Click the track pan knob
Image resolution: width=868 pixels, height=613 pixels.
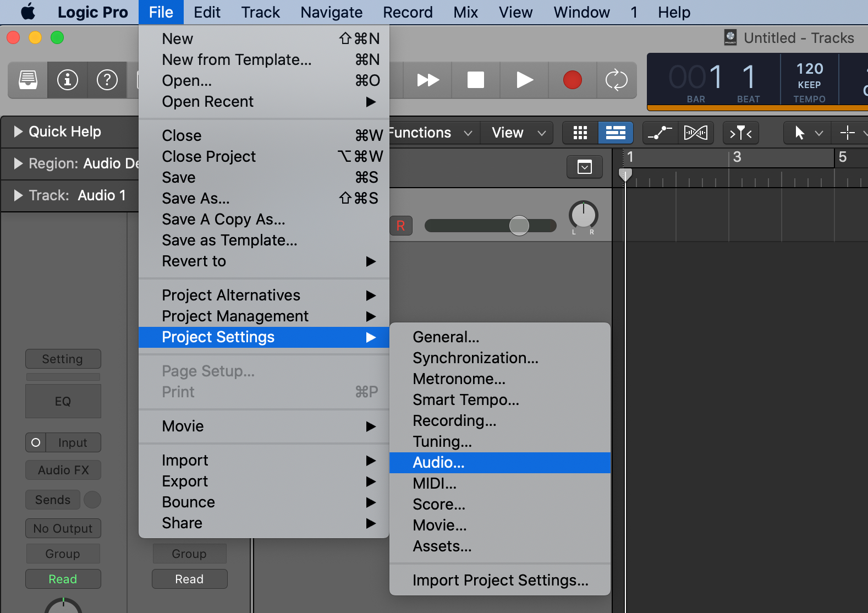[584, 215]
